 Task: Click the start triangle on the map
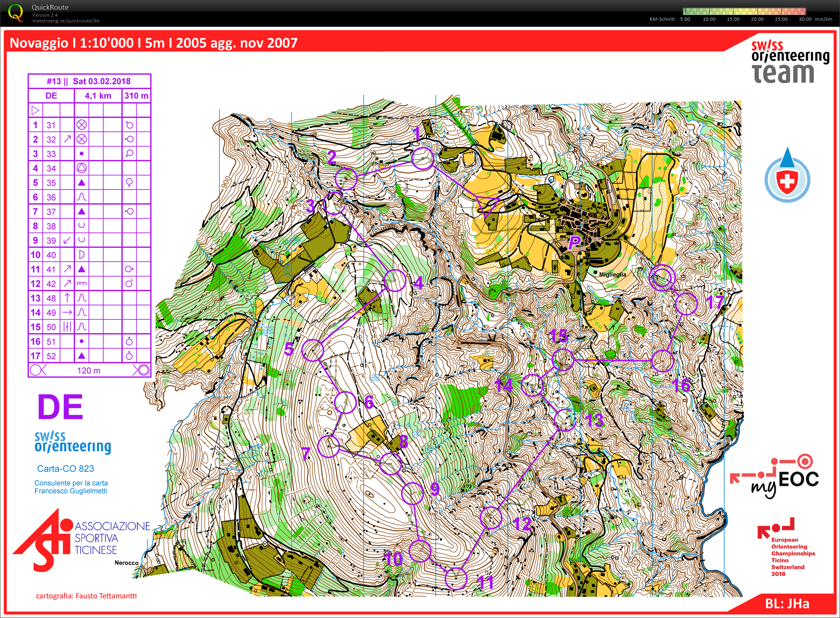click(x=488, y=205)
